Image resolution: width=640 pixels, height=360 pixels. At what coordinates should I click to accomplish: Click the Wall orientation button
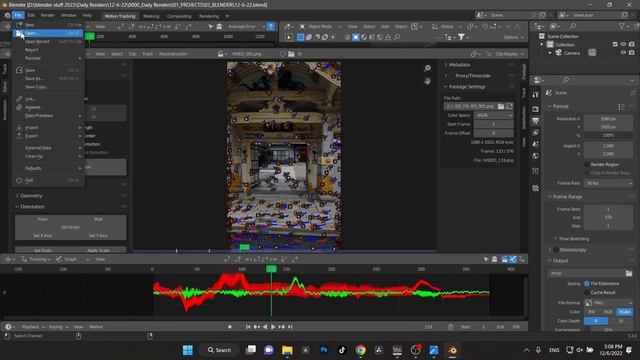pyautogui.click(x=98, y=219)
